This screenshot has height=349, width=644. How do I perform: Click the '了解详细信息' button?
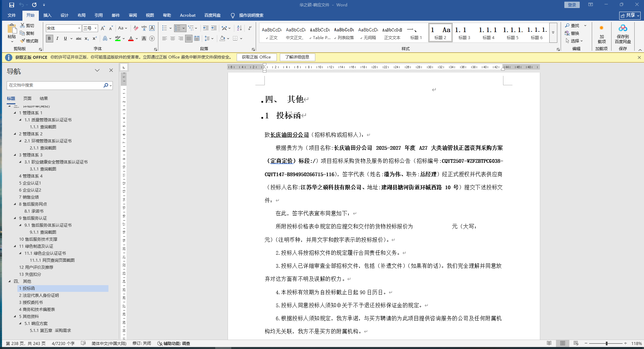[297, 57]
